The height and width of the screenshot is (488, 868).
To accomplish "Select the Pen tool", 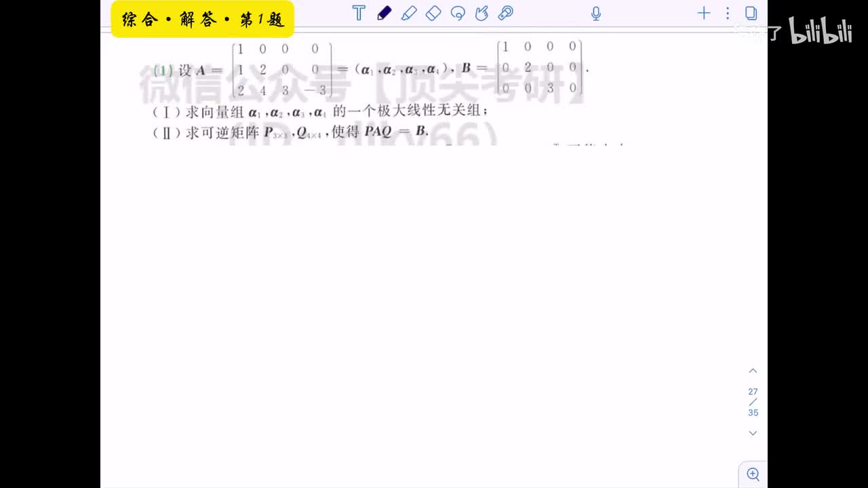I will point(384,13).
